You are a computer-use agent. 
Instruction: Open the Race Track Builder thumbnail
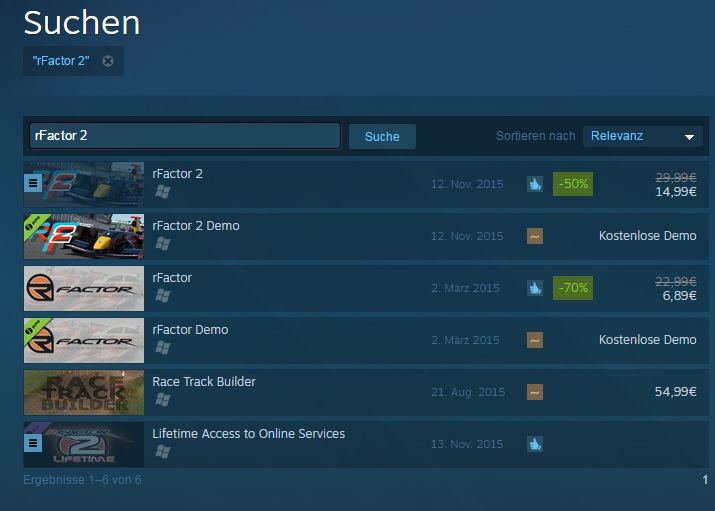click(x=84, y=392)
